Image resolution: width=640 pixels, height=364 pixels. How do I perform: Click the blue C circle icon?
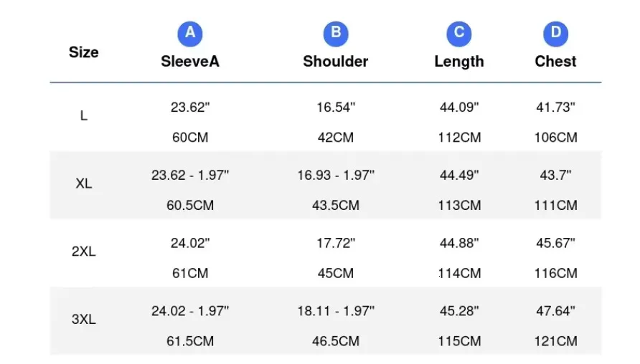click(458, 34)
